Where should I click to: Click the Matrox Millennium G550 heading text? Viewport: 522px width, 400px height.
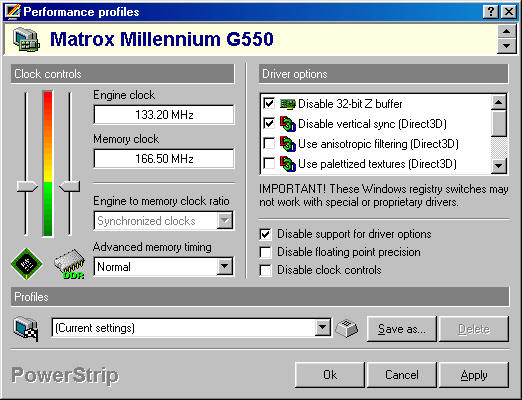[x=162, y=39]
